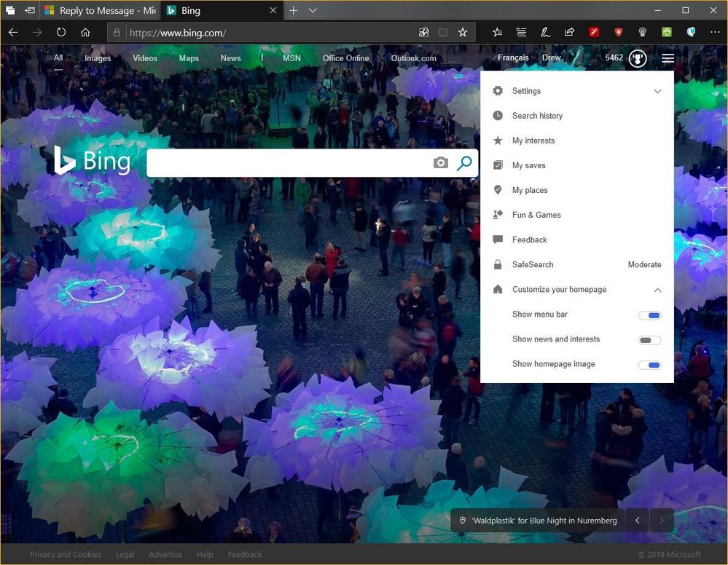
Task: Click the red shield extension icon
Action: click(618, 32)
